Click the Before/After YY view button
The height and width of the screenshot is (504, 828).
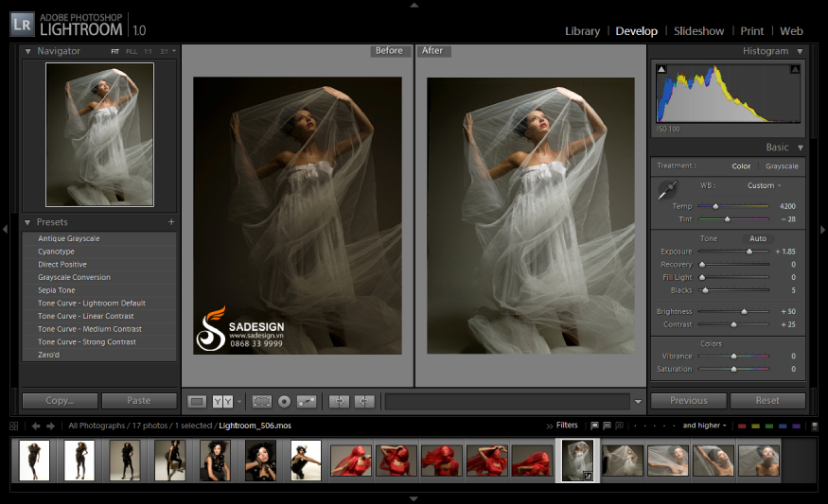(x=222, y=402)
